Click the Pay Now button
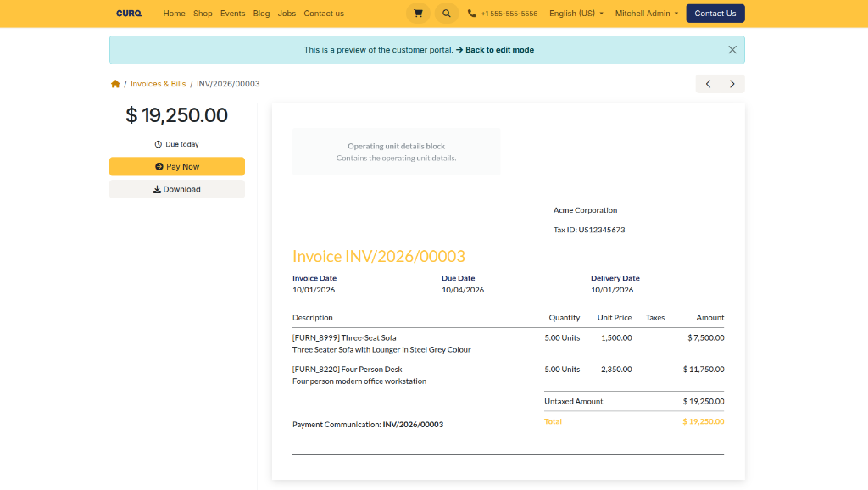The width and height of the screenshot is (868, 490). (x=177, y=167)
